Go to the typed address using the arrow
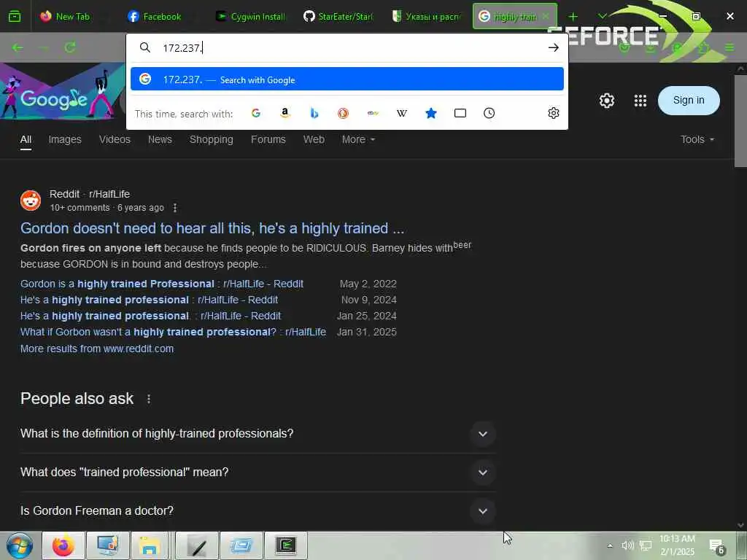747x560 pixels. click(x=553, y=47)
